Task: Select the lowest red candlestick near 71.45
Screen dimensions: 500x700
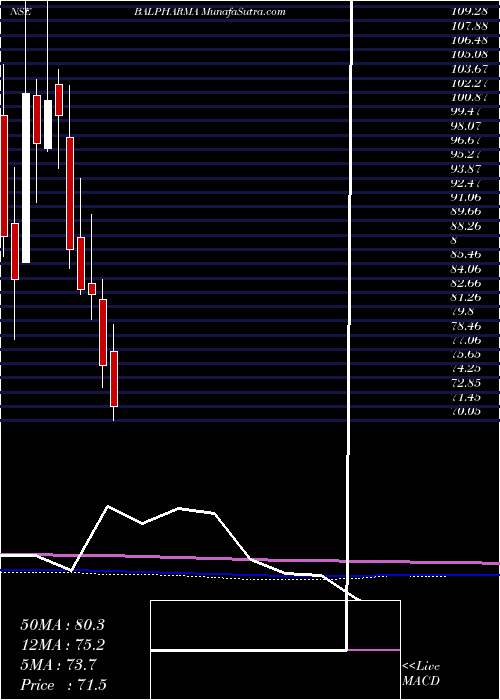Action: (x=114, y=379)
